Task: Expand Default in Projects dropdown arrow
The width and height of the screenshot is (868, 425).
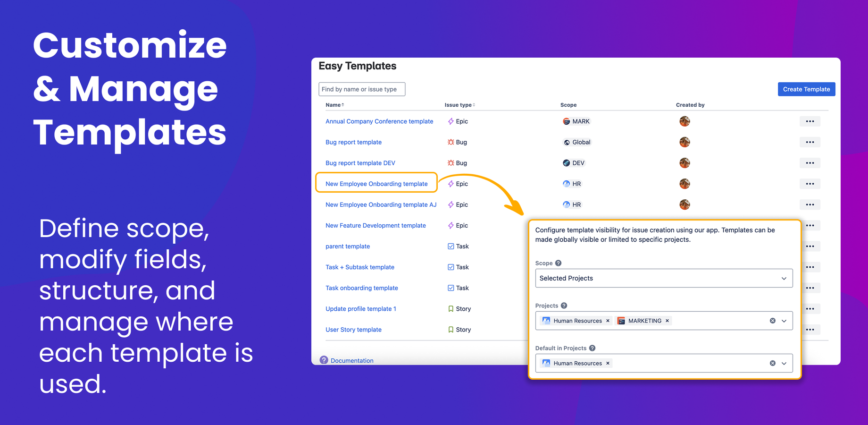Action: (784, 363)
